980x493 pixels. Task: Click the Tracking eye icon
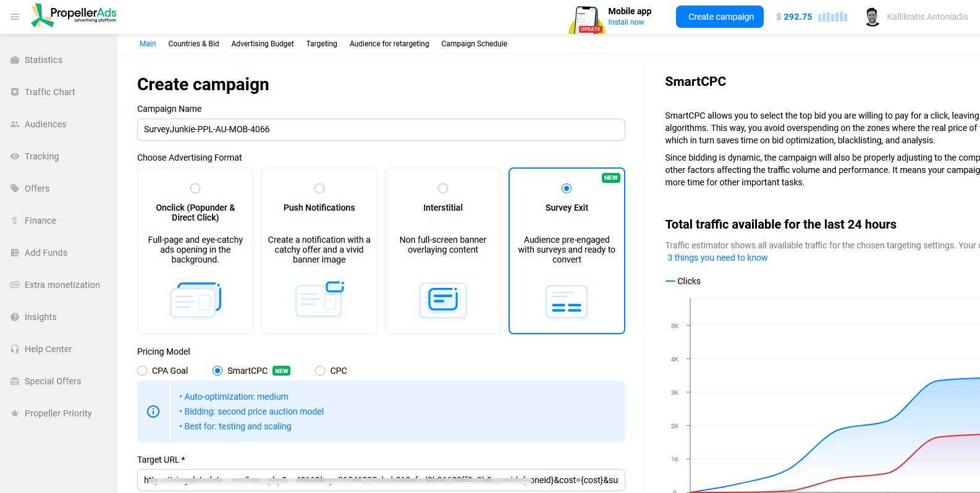point(15,156)
